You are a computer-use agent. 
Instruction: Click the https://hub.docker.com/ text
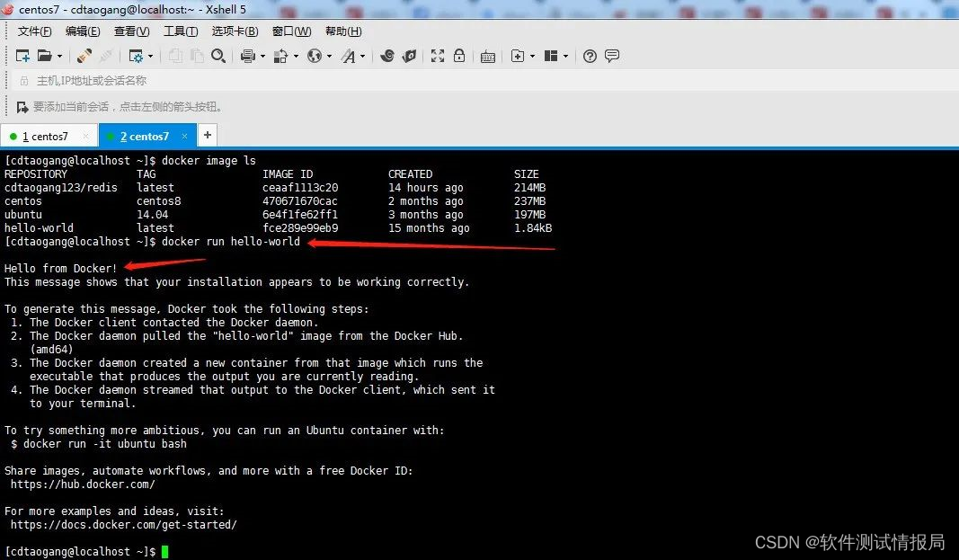click(84, 484)
